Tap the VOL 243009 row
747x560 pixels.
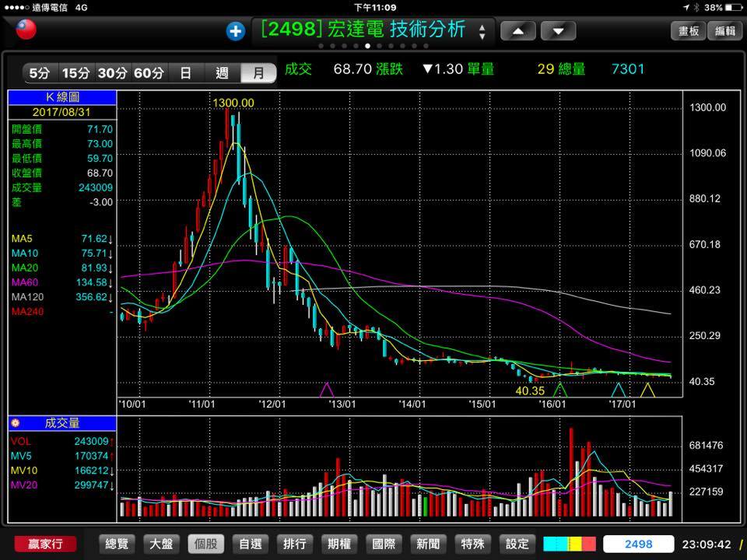coord(62,442)
